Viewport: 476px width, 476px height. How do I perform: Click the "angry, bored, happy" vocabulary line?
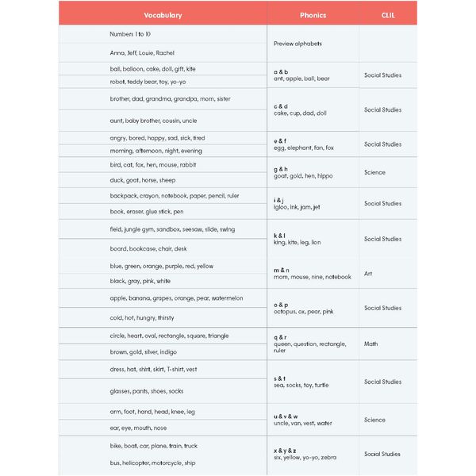(x=157, y=138)
